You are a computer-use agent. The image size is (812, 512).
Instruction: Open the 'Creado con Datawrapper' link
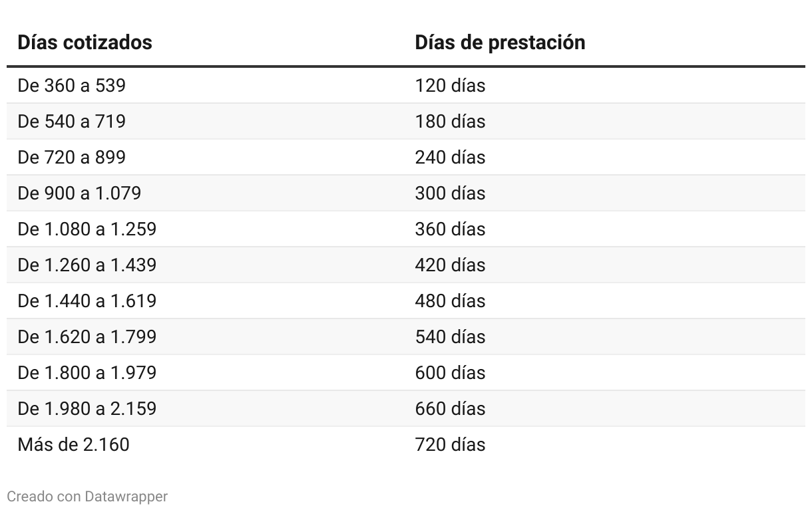coord(87,496)
